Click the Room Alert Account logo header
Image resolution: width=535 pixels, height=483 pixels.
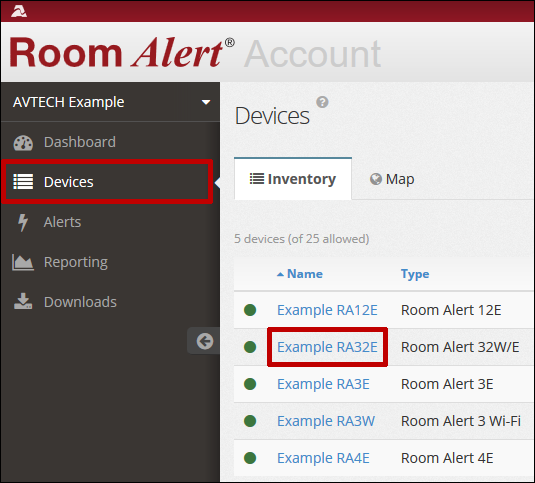tap(195, 53)
